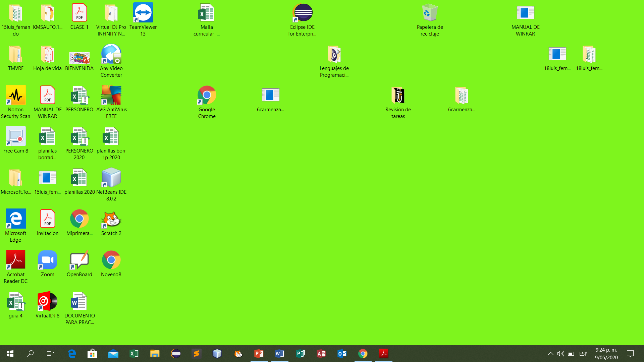Open the Start menu
This screenshot has width=644, height=362.
pos(10,354)
